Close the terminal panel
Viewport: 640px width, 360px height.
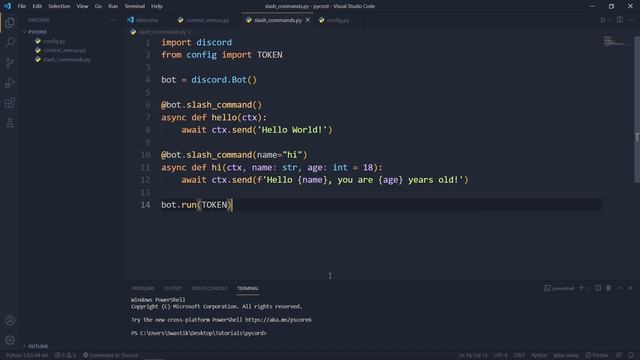pyautogui.click(x=630, y=288)
